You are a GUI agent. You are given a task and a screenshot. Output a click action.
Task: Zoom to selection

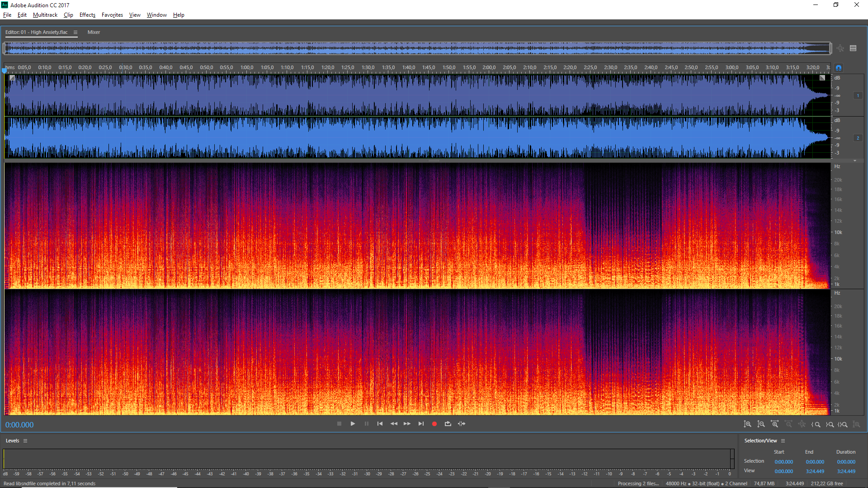click(x=843, y=424)
